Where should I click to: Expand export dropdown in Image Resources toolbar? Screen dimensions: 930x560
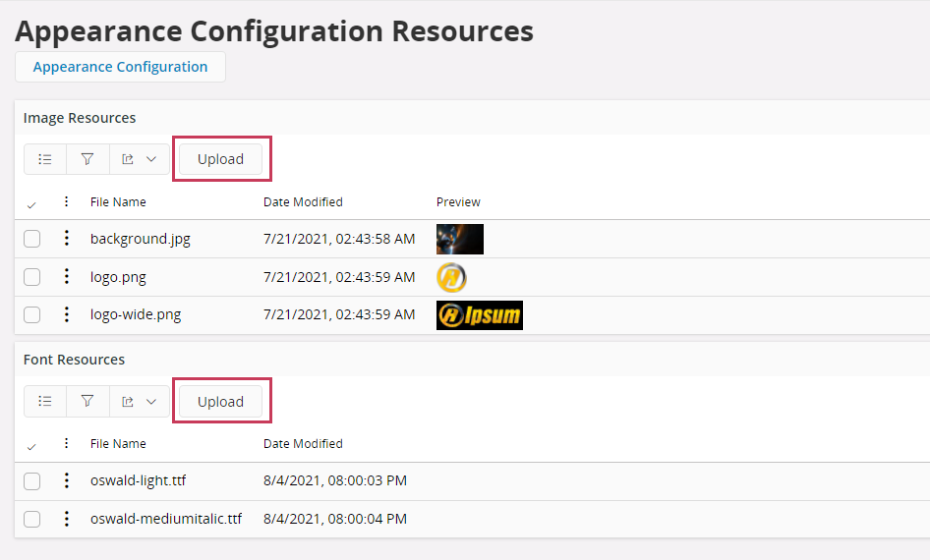(x=139, y=159)
